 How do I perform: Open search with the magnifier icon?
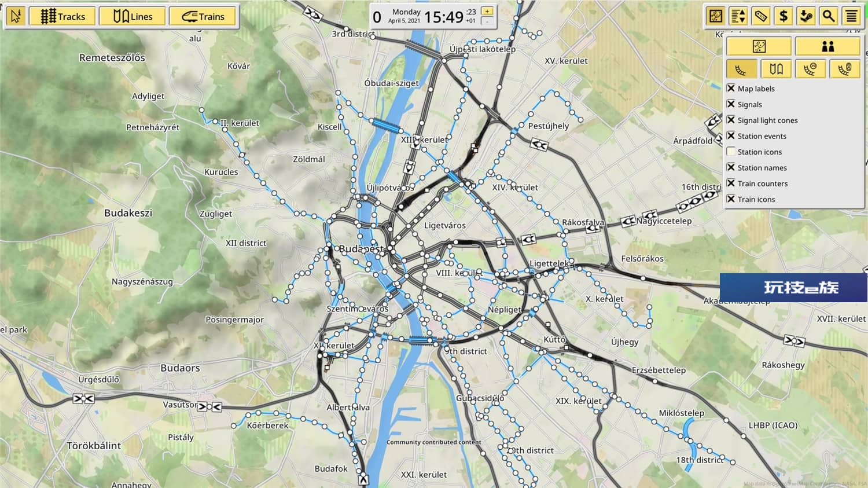[829, 16]
